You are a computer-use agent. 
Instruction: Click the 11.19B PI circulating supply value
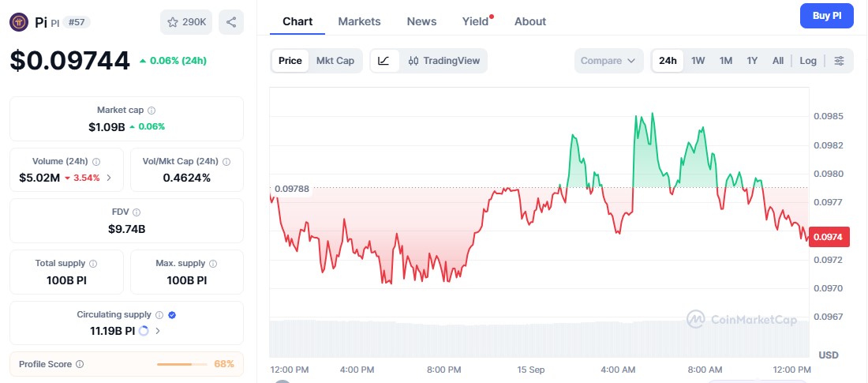tap(112, 331)
